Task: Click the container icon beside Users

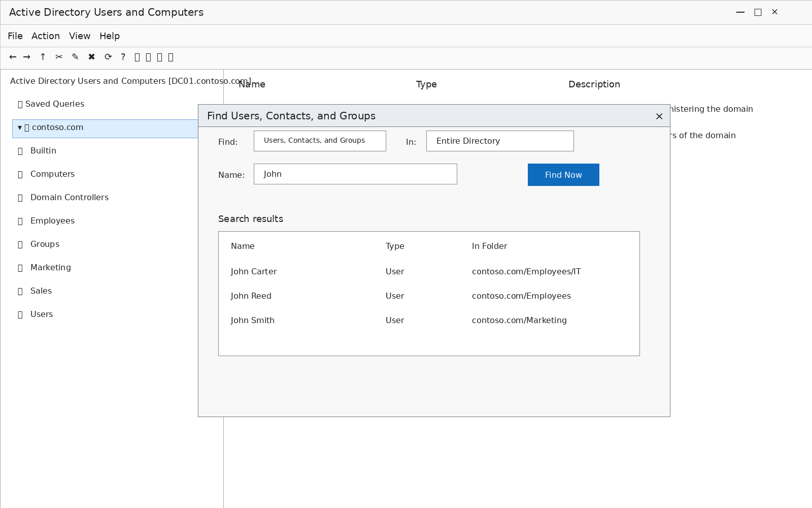Action: [x=20, y=314]
